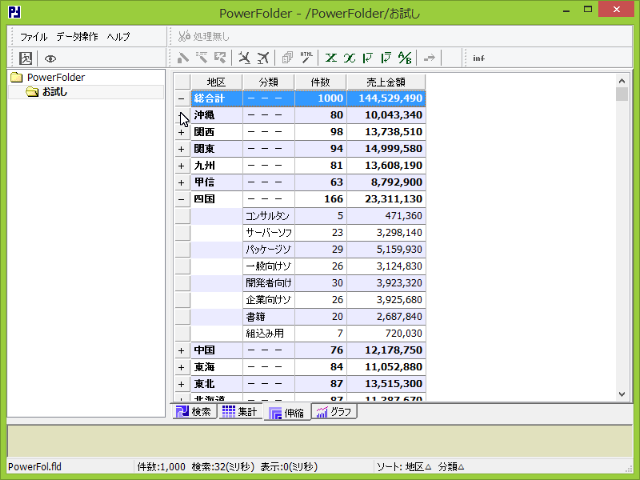Click the 地区 column header
The width and height of the screenshot is (640, 480).
point(216,82)
